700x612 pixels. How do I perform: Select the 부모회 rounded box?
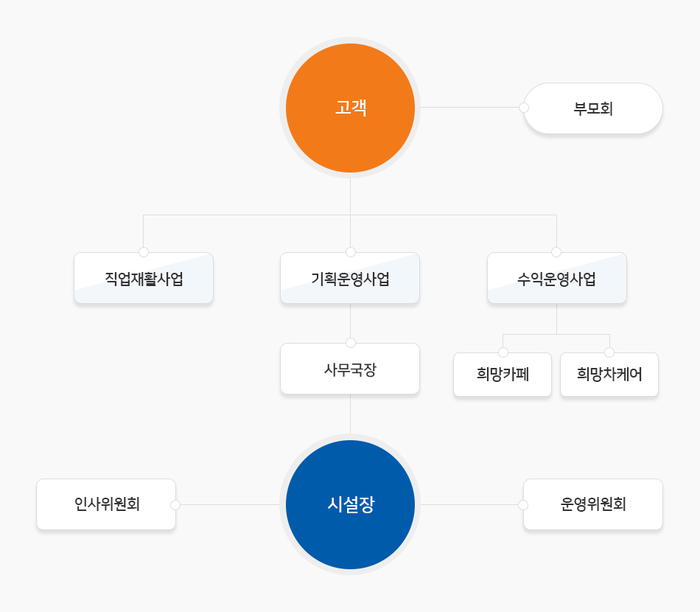click(x=593, y=108)
